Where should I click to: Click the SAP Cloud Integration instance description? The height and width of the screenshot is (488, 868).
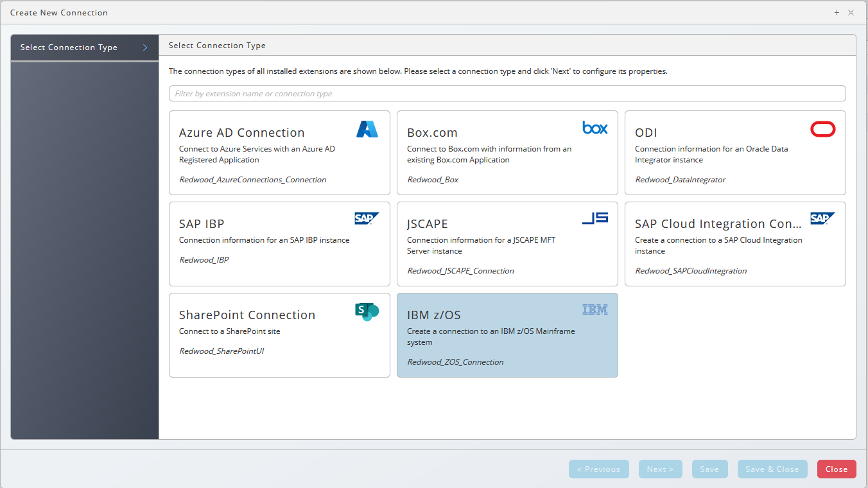718,245
